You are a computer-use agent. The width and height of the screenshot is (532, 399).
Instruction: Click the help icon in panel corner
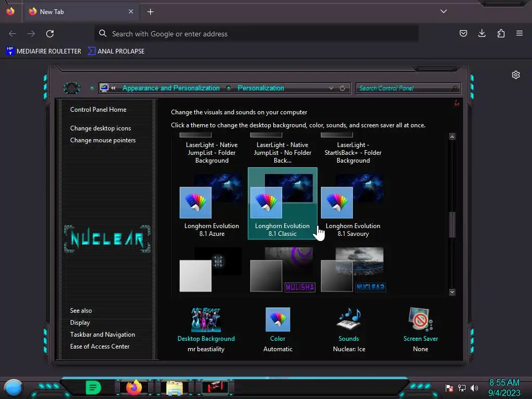pyautogui.click(x=457, y=103)
